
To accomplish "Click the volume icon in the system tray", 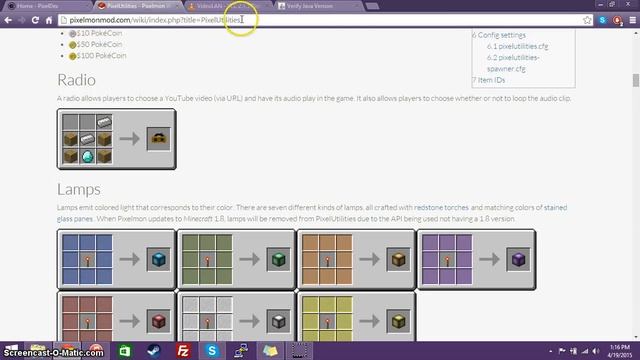I will coord(596,351).
